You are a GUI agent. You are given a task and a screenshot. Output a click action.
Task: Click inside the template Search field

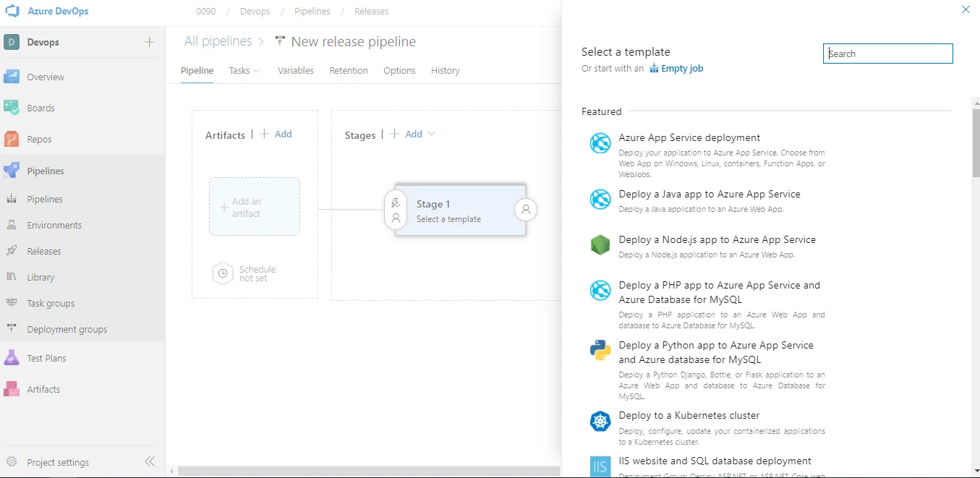887,53
